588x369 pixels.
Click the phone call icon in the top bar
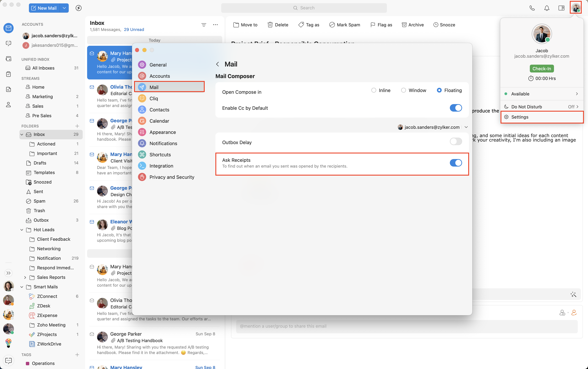tap(532, 8)
